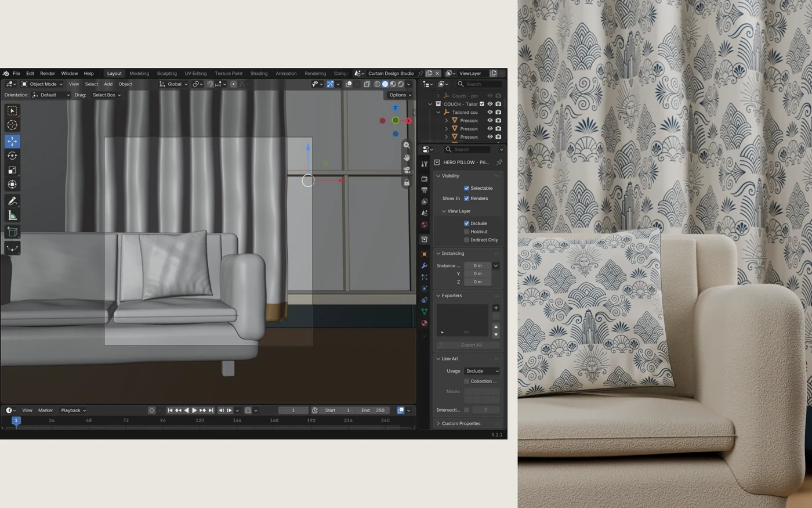Open the Select Box drag dropdown
This screenshot has height=508, width=812.
[107, 95]
